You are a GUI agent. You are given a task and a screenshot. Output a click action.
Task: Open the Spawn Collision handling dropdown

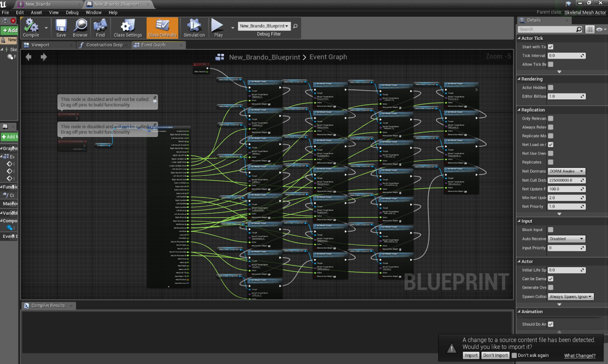coord(571,297)
